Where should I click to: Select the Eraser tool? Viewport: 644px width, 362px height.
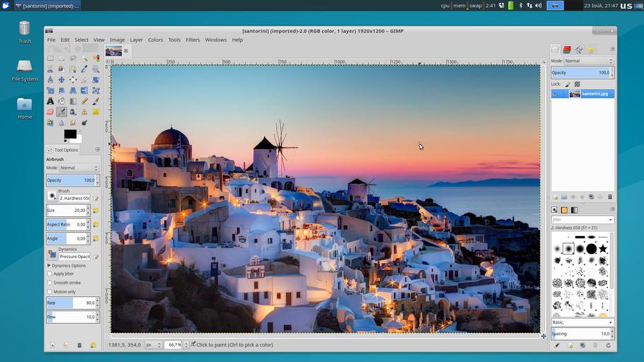tap(50, 112)
